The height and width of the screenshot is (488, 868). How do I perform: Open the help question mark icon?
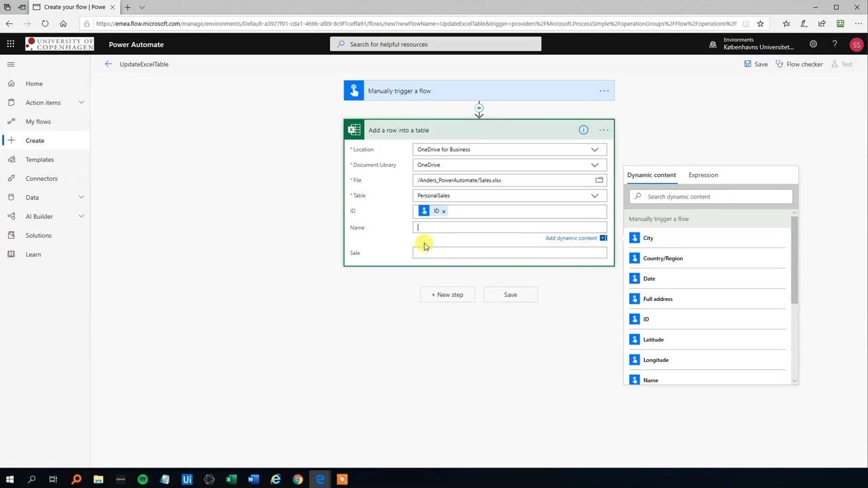point(835,44)
